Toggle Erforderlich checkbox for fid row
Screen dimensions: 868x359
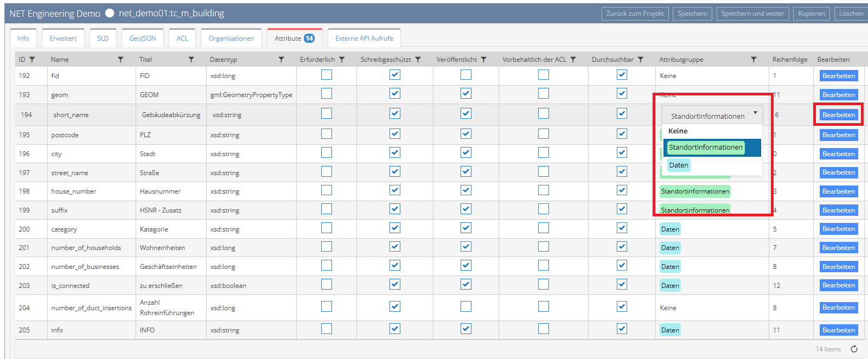[327, 75]
